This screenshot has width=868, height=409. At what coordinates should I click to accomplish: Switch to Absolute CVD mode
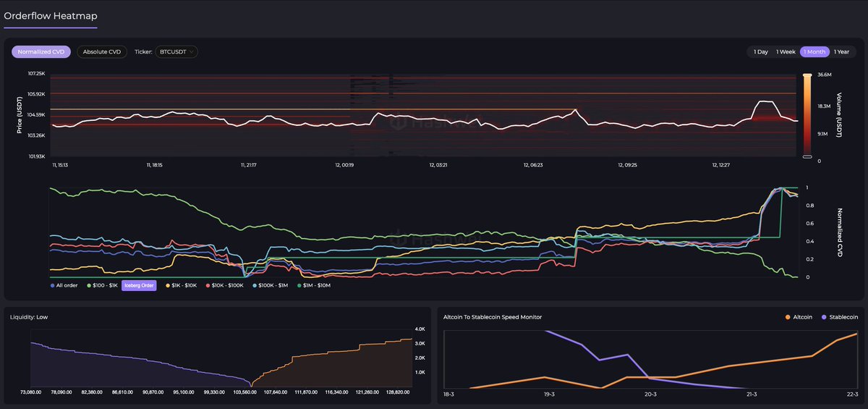pos(102,52)
